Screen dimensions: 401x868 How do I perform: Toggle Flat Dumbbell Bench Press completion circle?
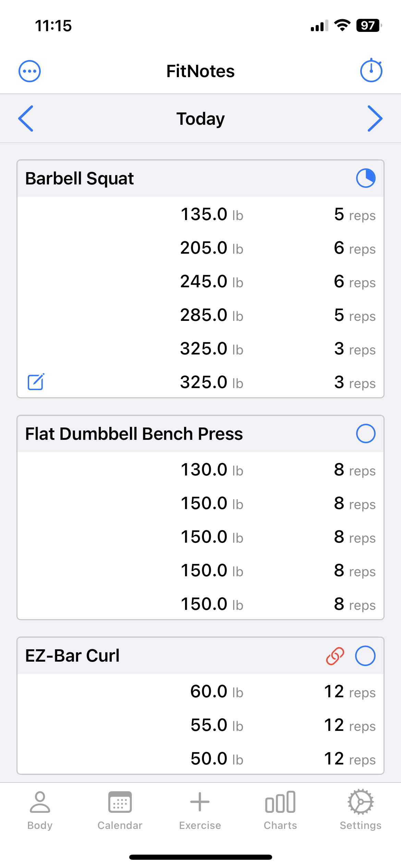coord(366,434)
